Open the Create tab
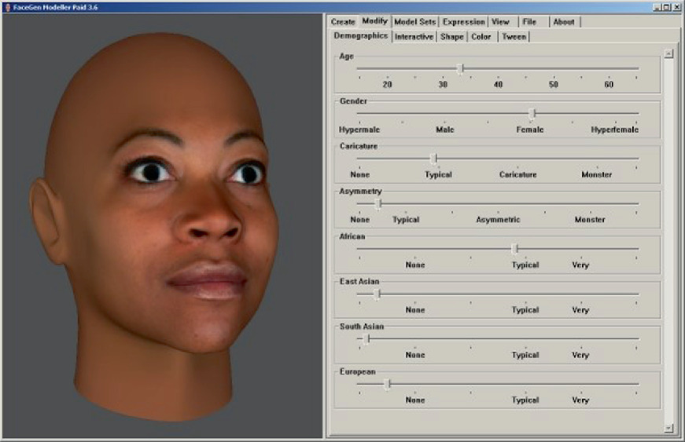Viewport: 685px width, 442px height. pos(343,21)
